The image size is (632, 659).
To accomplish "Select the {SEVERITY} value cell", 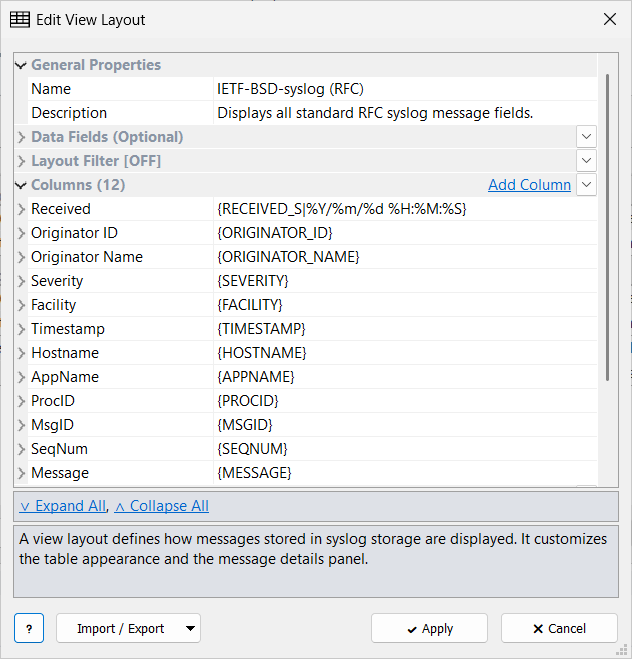I will 405,281.
